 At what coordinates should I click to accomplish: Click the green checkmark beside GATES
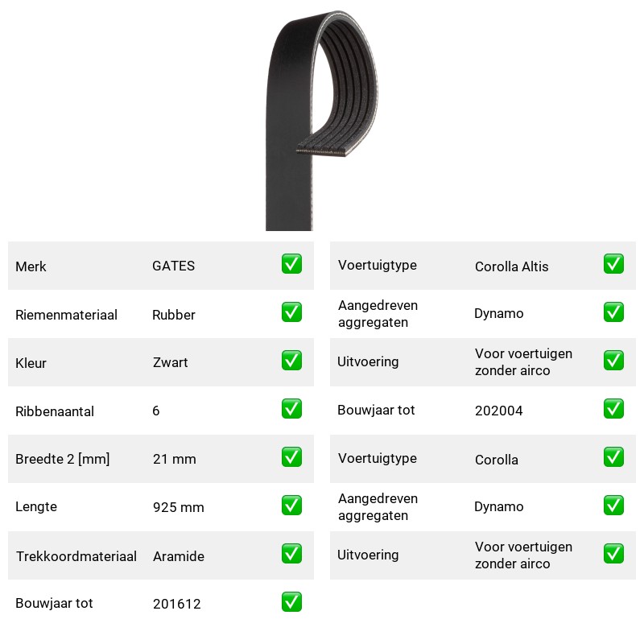click(291, 264)
